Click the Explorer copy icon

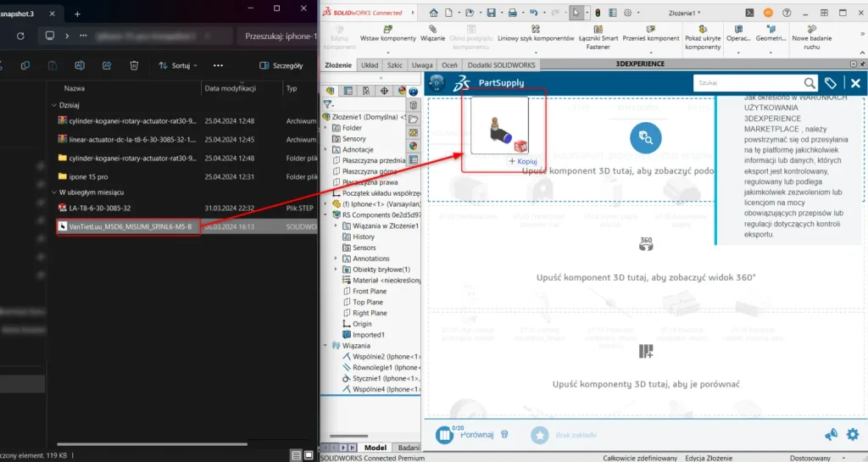[25, 65]
